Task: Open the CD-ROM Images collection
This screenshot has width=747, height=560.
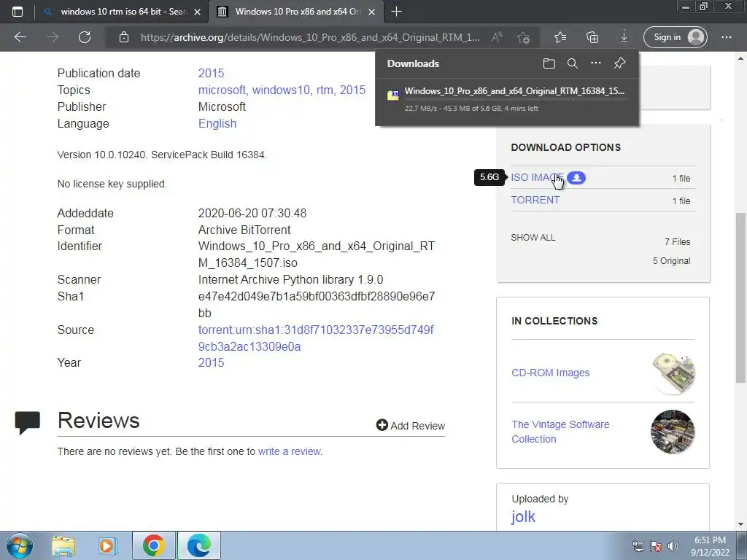Action: pyautogui.click(x=550, y=373)
